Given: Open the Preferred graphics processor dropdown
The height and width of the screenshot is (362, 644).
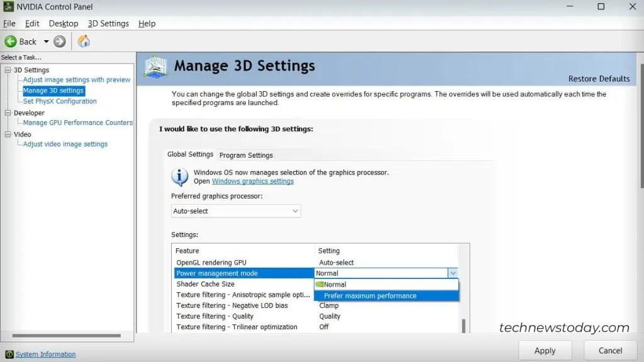Looking at the screenshot, I should 236,211.
